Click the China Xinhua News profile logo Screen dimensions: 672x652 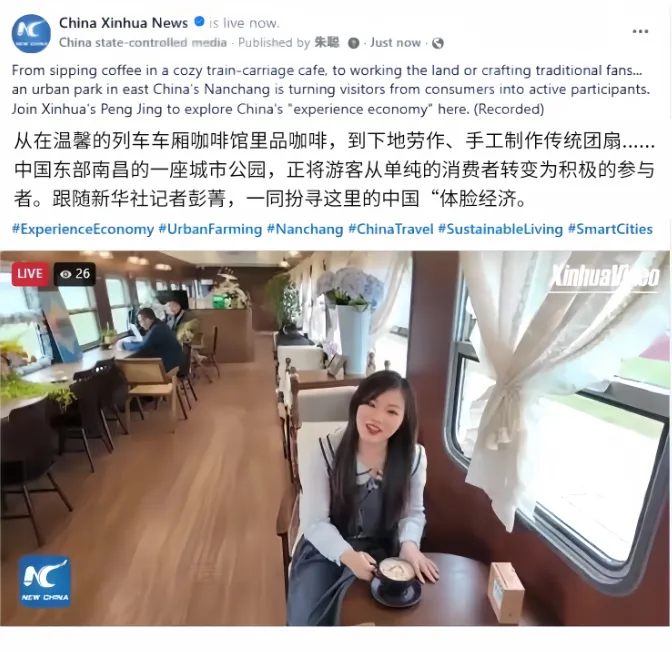tap(31, 33)
